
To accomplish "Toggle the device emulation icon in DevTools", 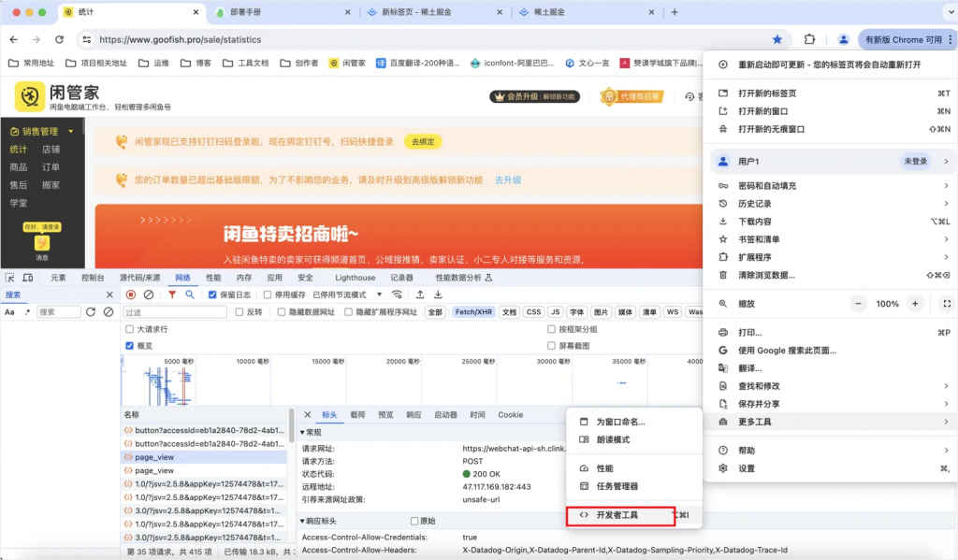I will coord(29,278).
